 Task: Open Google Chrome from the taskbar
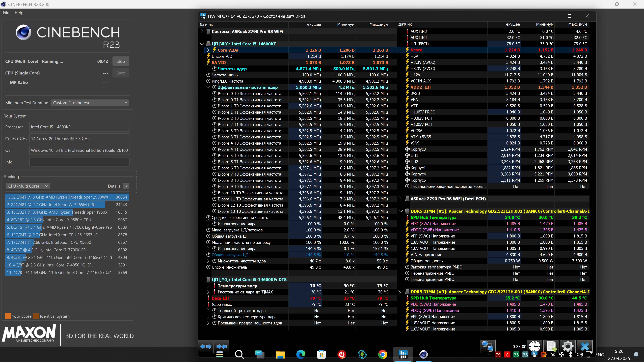[x=383, y=354]
